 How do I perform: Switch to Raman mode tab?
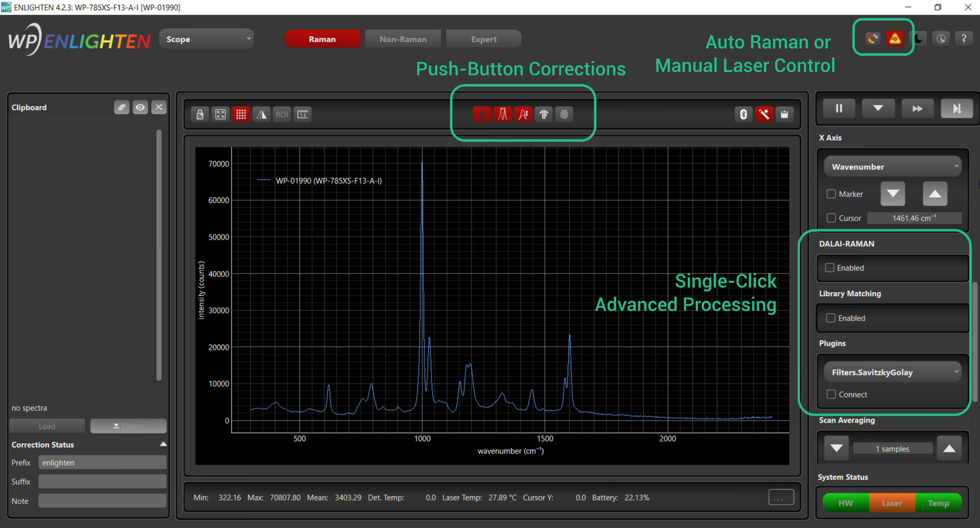(322, 39)
